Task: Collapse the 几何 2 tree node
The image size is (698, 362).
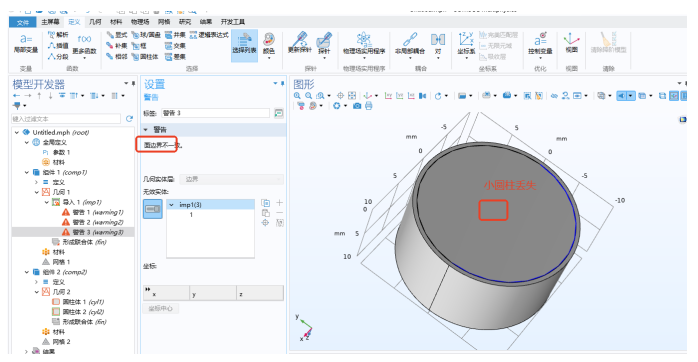Action: point(37,292)
